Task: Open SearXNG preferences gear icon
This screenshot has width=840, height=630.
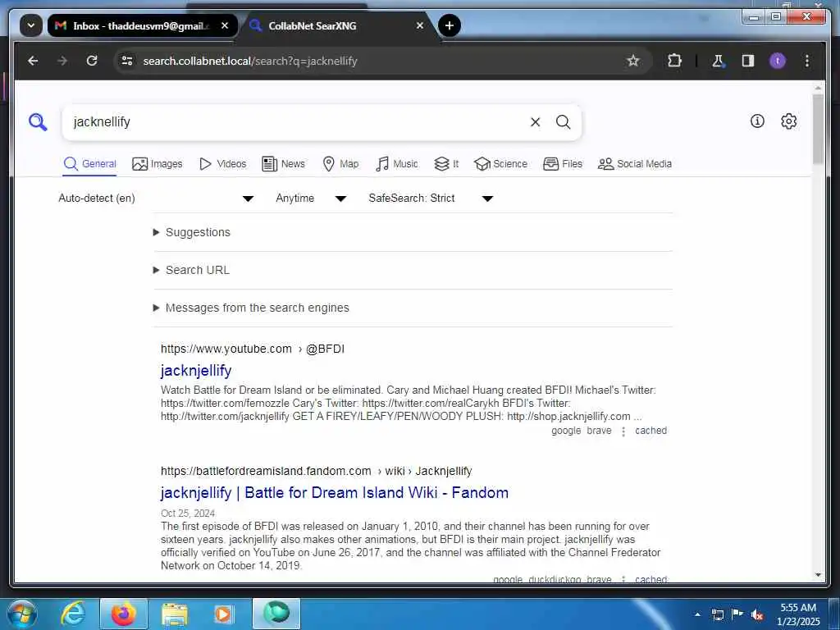Action: click(788, 121)
